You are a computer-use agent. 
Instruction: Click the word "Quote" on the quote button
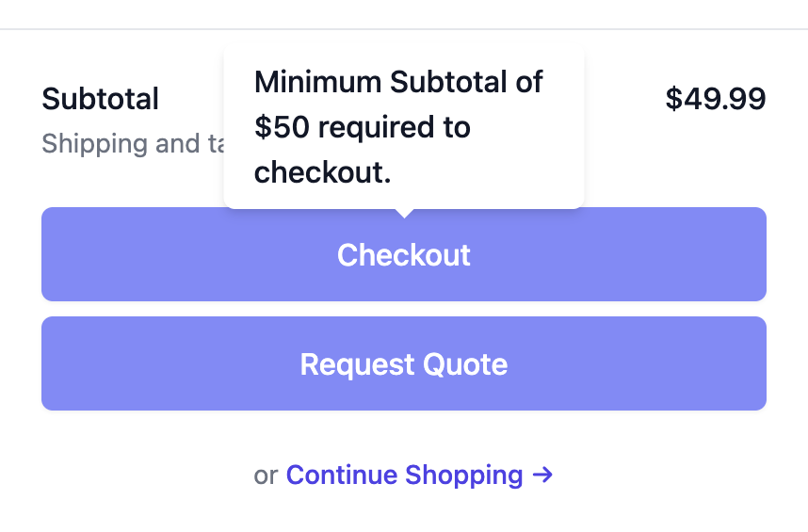click(464, 364)
